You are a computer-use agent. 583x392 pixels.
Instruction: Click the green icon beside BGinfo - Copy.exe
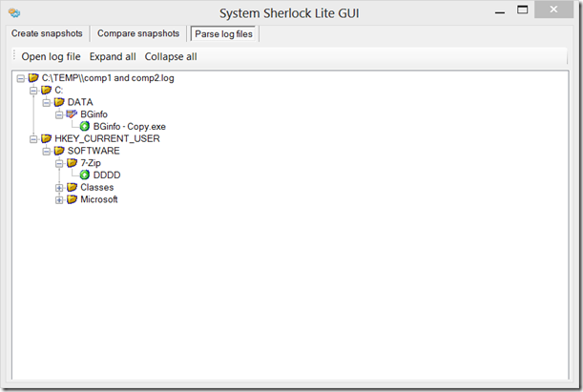[x=85, y=127]
